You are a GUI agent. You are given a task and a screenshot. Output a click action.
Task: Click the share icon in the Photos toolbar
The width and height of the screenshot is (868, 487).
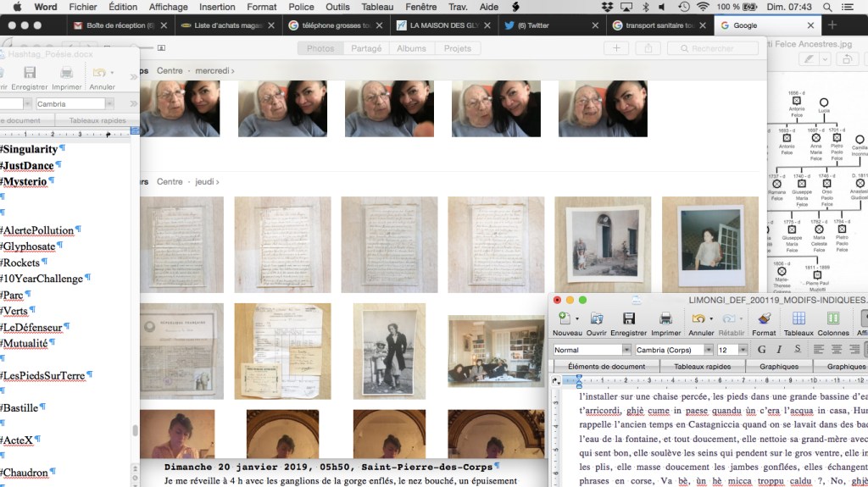click(x=648, y=48)
